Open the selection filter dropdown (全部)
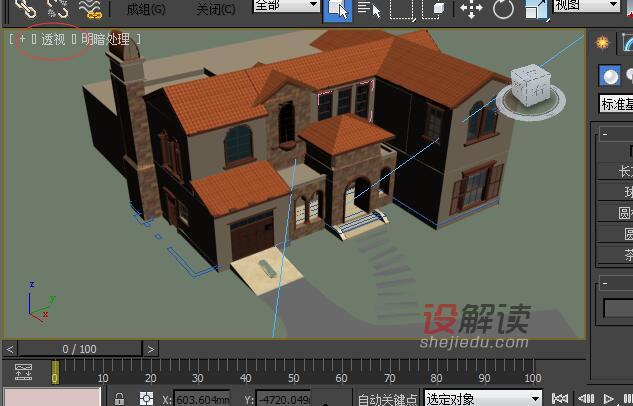 click(x=285, y=5)
